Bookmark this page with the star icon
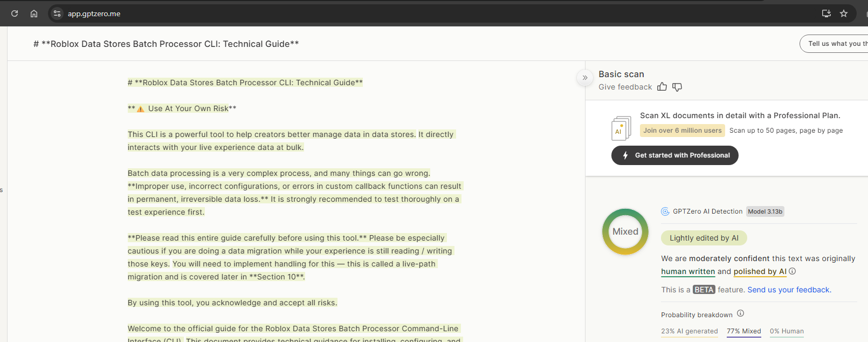 (x=844, y=13)
